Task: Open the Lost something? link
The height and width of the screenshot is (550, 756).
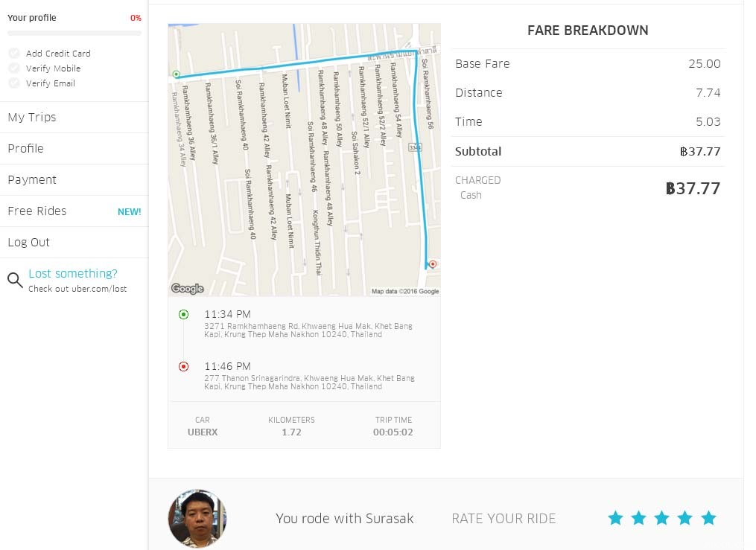Action: (x=73, y=273)
